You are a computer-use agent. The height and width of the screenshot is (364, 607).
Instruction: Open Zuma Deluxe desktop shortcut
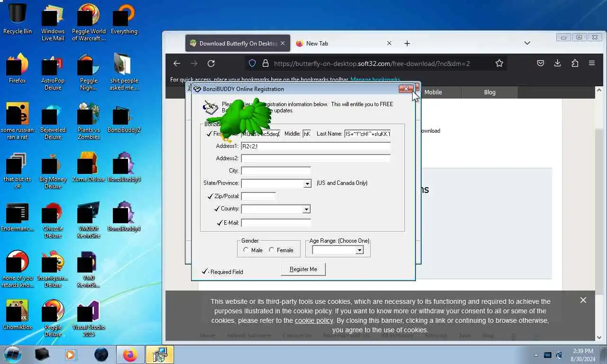pos(89,167)
